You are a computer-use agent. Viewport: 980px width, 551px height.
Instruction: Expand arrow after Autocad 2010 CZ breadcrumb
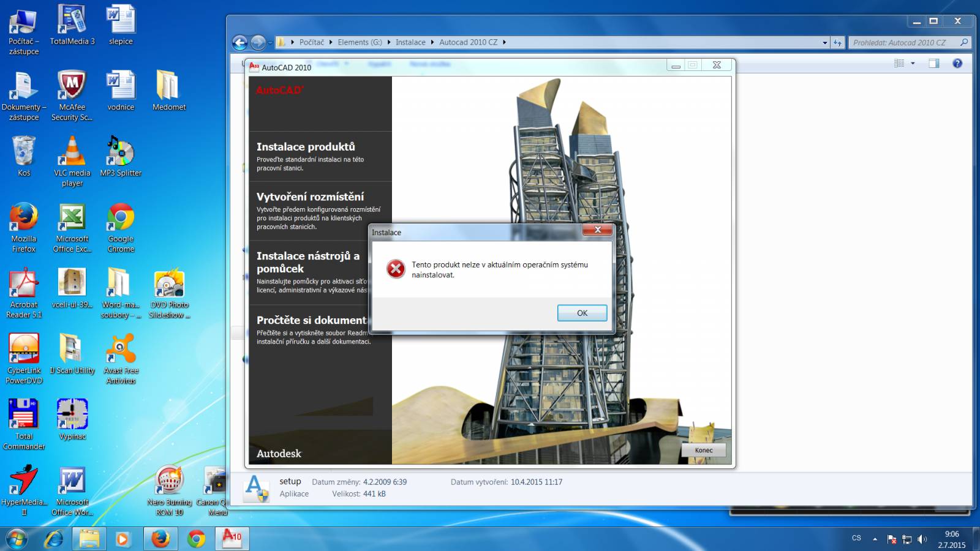coord(504,42)
